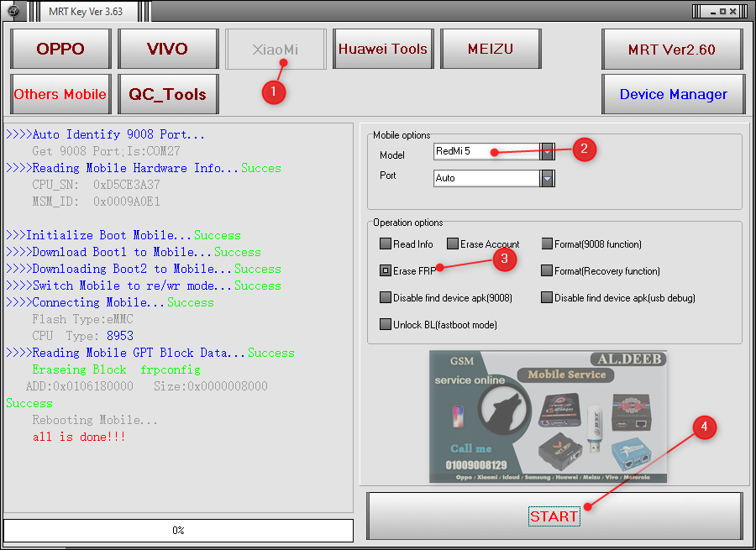This screenshot has height=550, width=756.
Task: Click the app icon in title bar
Action: coord(13,11)
